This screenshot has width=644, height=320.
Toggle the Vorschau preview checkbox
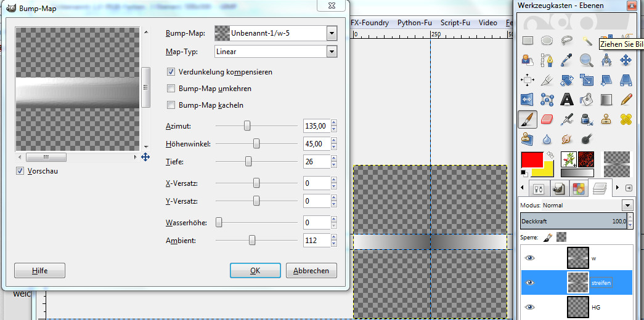[x=20, y=171]
